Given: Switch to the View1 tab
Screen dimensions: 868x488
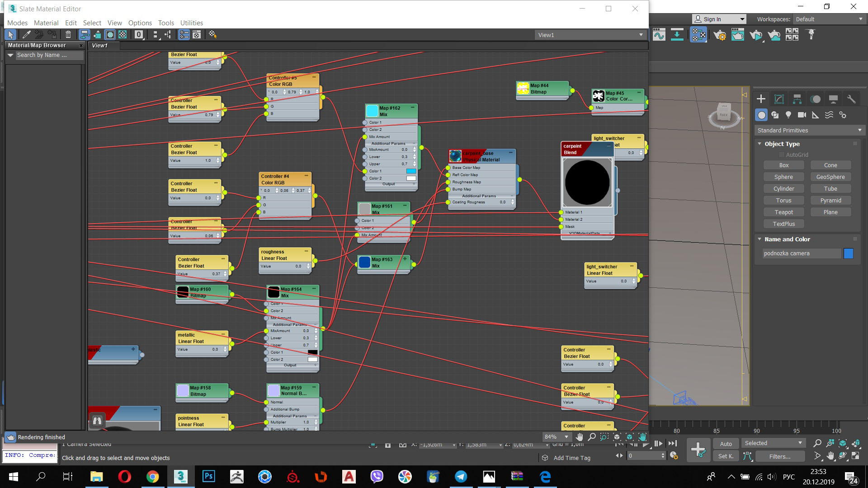Looking at the screenshot, I should point(100,46).
